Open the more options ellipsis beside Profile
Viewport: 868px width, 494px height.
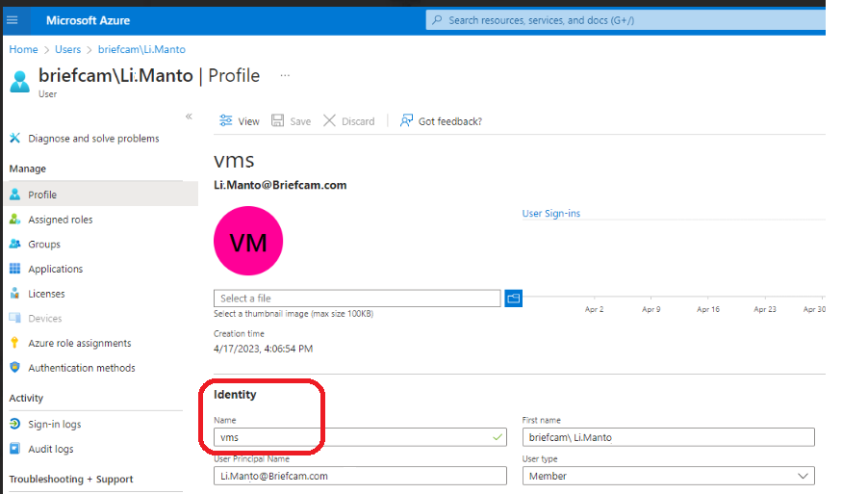pyautogui.click(x=285, y=75)
